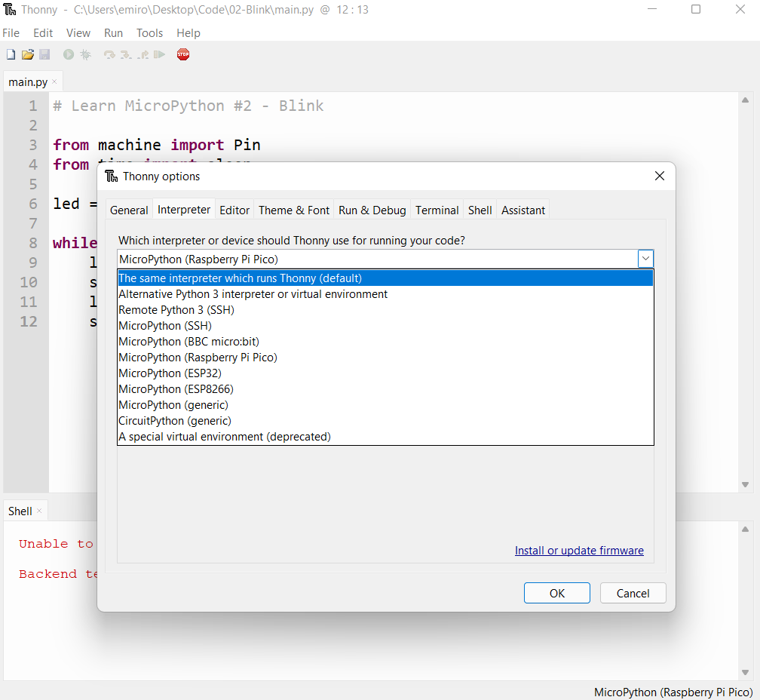Click the Save floppy disk icon

click(44, 54)
